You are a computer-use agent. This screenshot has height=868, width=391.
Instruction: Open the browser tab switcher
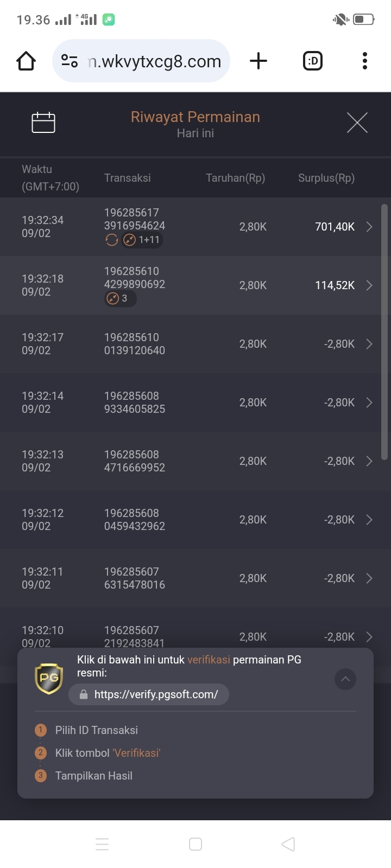pyautogui.click(x=312, y=61)
